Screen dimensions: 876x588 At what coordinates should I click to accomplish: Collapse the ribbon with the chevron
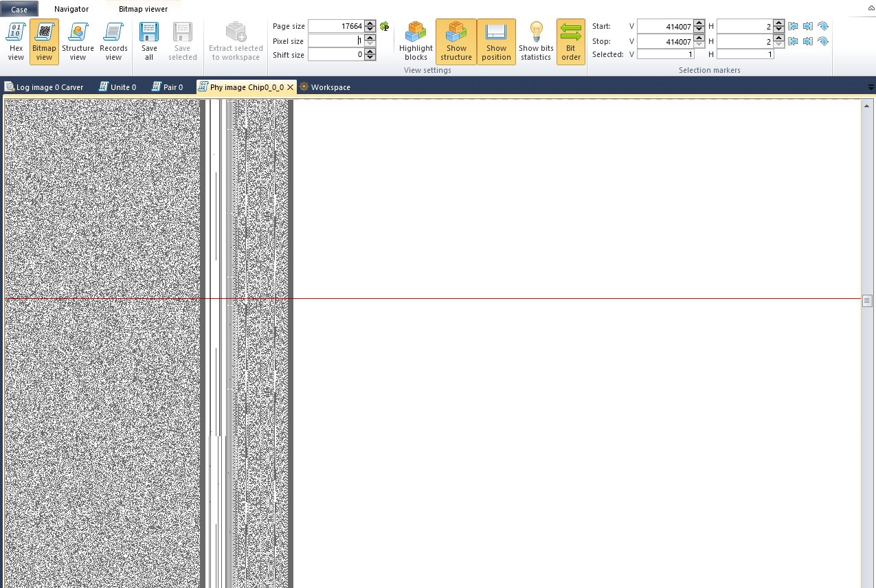coord(871,8)
